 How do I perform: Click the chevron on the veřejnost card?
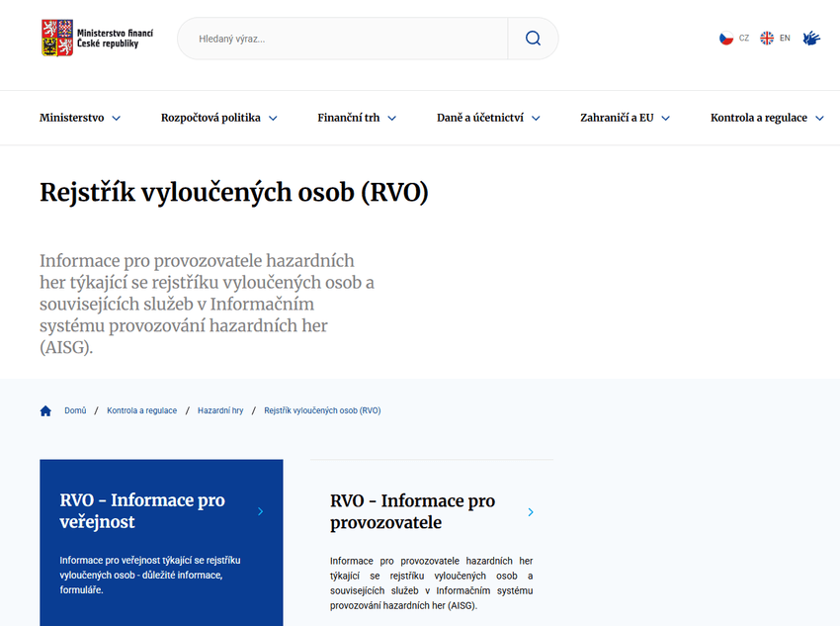(x=260, y=512)
